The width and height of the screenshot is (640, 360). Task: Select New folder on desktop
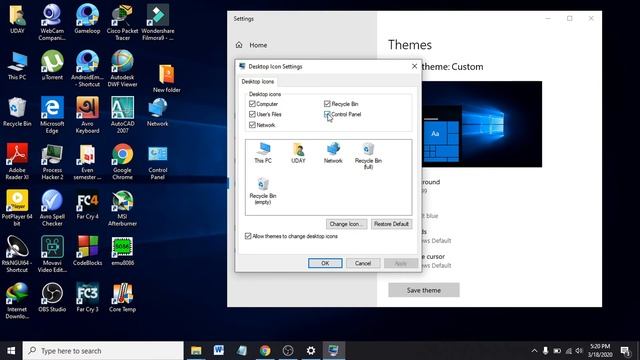(167, 78)
